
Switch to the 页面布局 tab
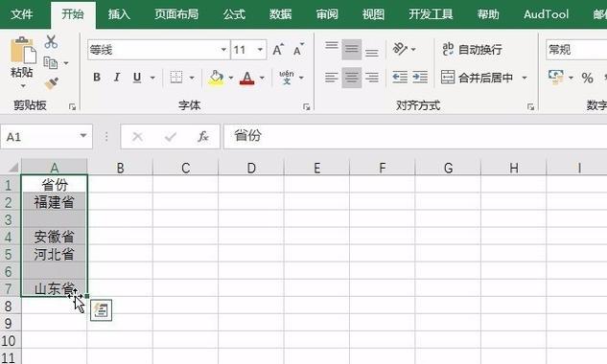coord(176,14)
